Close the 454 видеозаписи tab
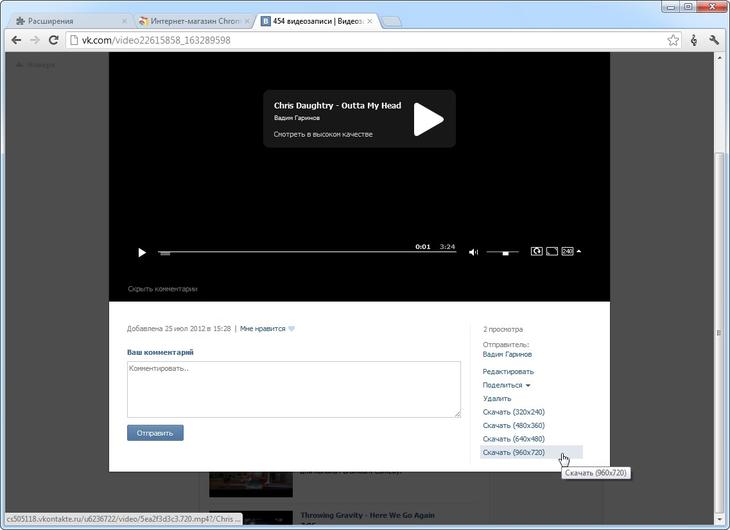 (x=370, y=21)
